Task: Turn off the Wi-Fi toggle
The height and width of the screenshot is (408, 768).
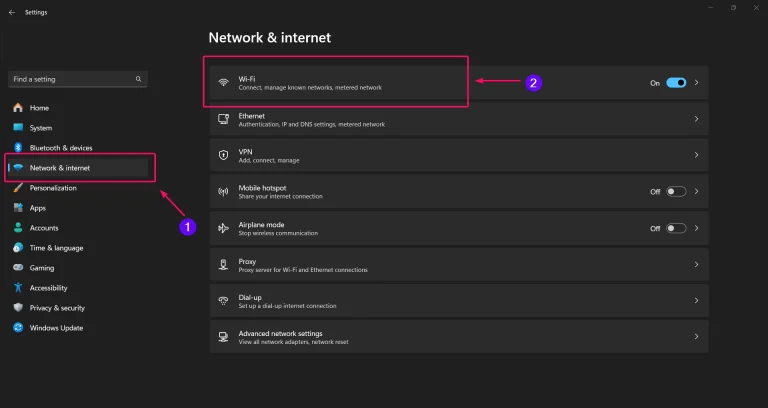Action: [x=676, y=83]
